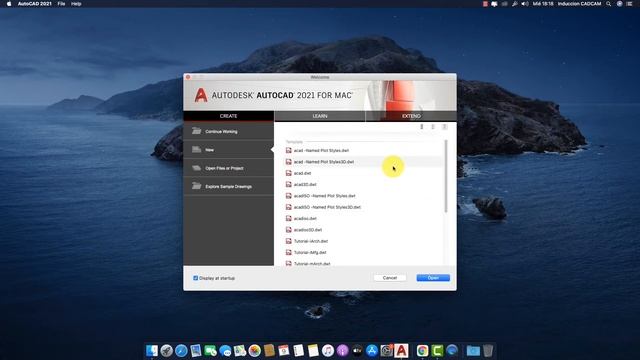This screenshot has width=640, height=360.
Task: Open FaceTime from the dock
Action: tap(211, 350)
